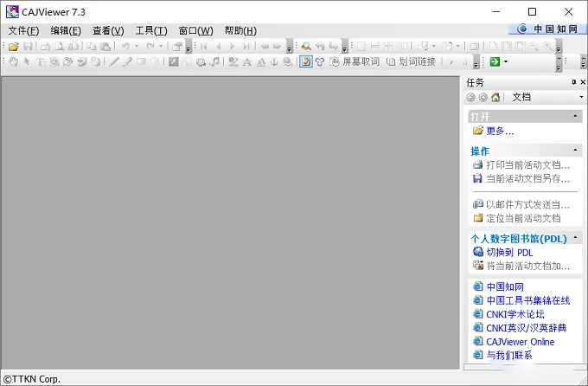588x386 pixels.
Task: Select the rectangle annotation tool
Action: (x=141, y=61)
